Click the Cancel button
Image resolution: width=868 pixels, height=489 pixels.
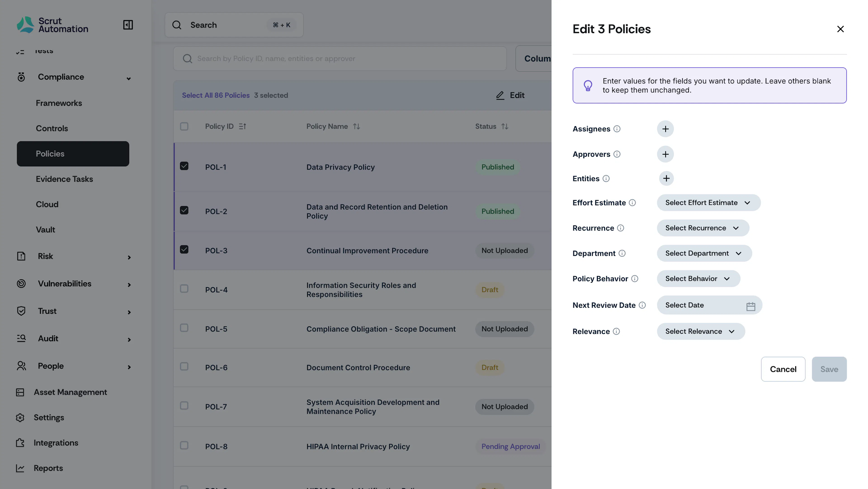click(783, 369)
